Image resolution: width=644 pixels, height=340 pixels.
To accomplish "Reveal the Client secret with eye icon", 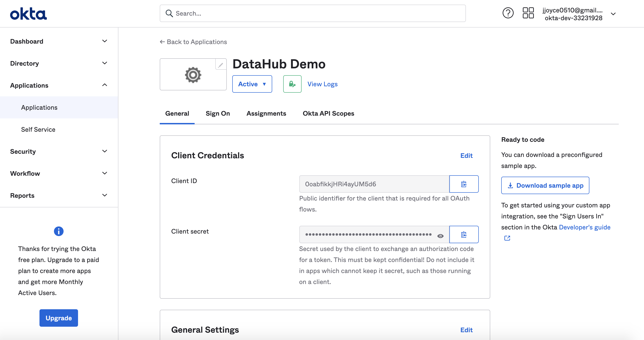I will [x=440, y=236].
